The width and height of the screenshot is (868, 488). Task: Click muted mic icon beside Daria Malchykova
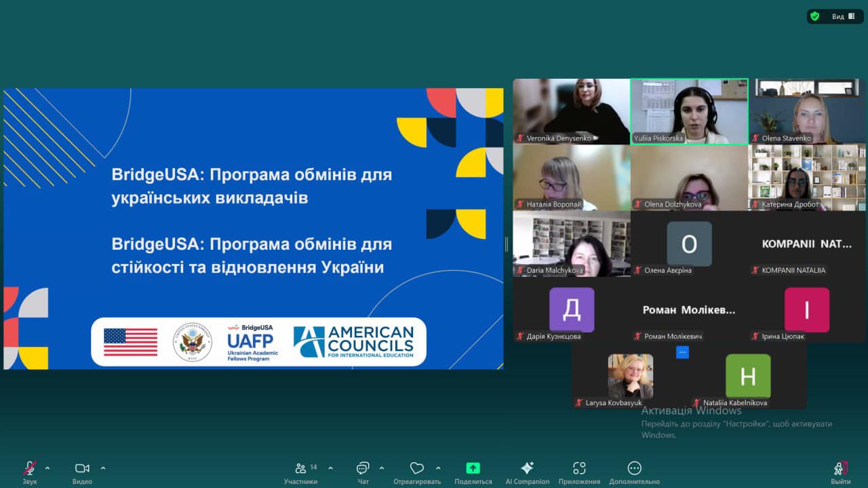click(520, 270)
